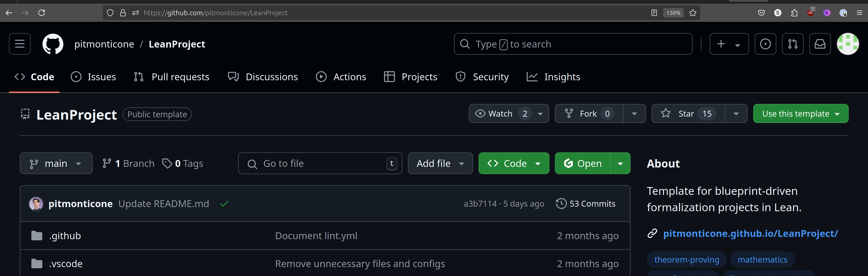Open the Insights tab
Viewport: 868px width, 276px height.
(x=554, y=77)
